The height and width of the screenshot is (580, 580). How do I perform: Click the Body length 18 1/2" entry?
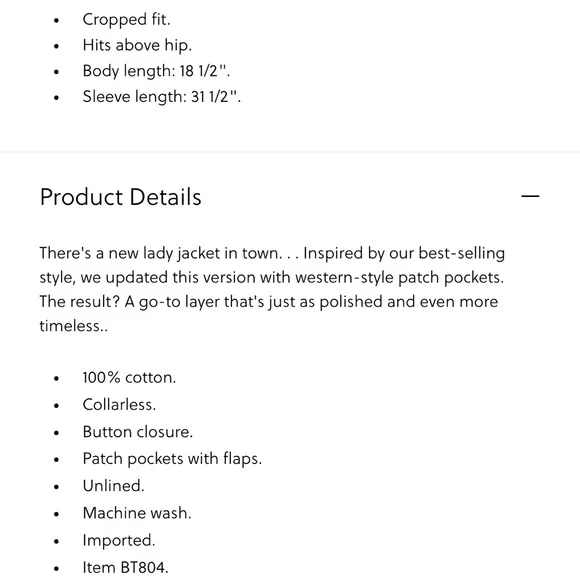pyautogui.click(x=156, y=71)
